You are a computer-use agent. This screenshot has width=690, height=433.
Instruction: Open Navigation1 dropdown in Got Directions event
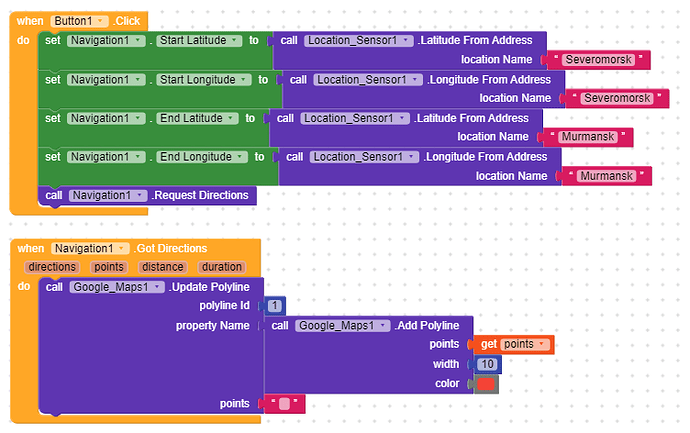click(x=122, y=249)
